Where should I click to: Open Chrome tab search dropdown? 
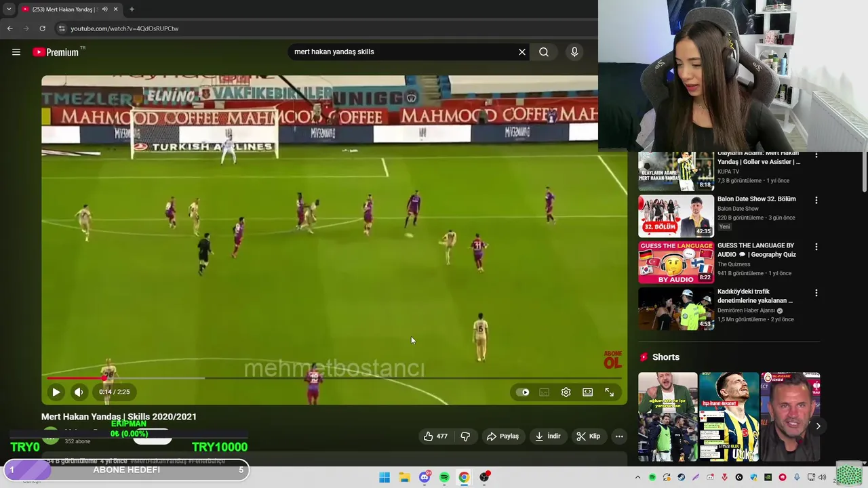[9, 9]
